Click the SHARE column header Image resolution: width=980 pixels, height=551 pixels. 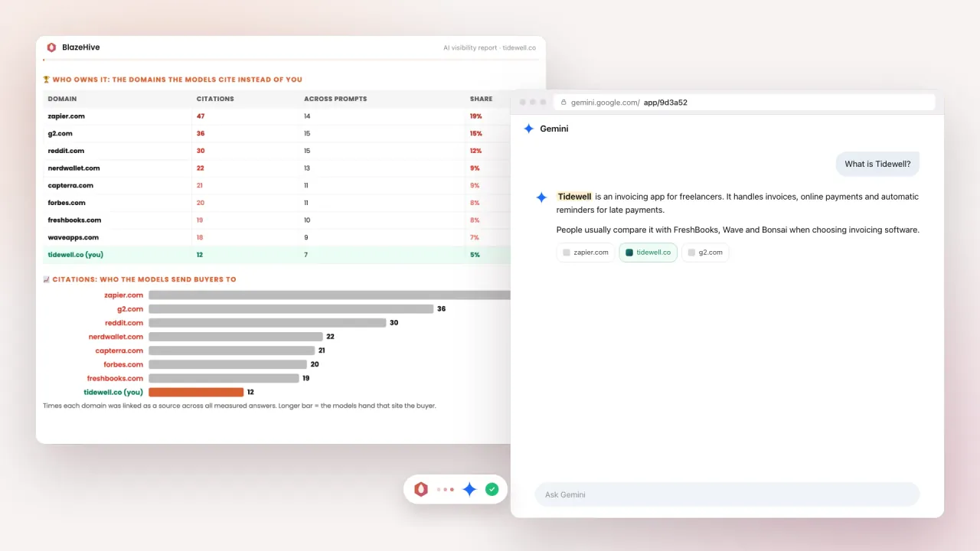(481, 99)
